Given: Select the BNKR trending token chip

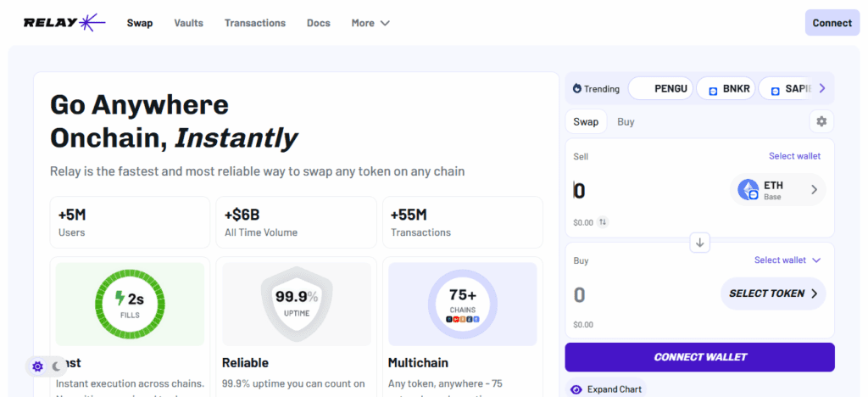Looking at the screenshot, I should [726, 88].
